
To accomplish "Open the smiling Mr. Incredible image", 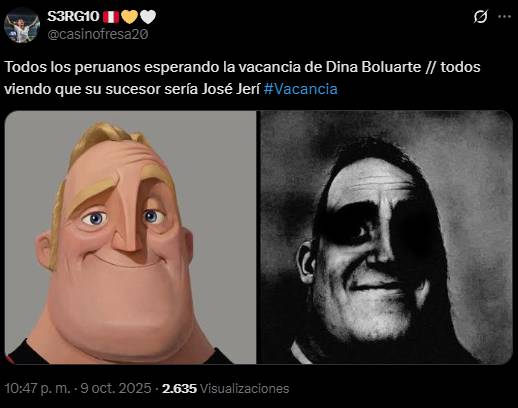I will click(130, 237).
